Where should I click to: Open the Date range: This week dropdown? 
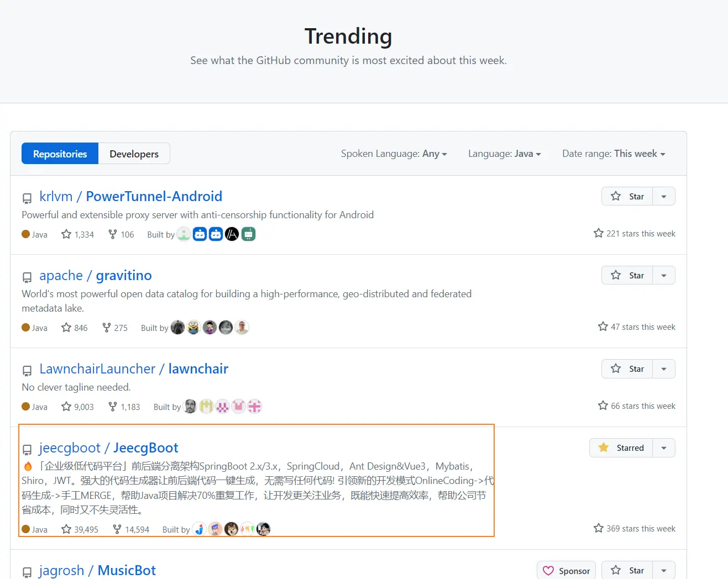point(614,154)
